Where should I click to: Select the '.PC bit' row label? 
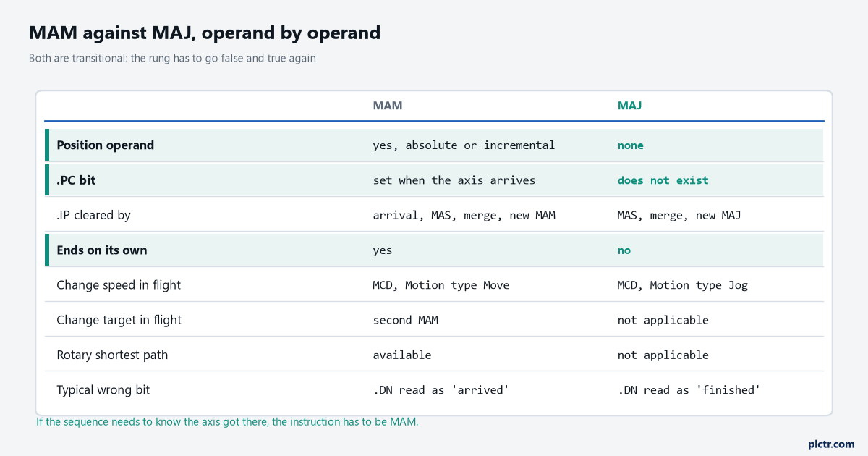(76, 180)
